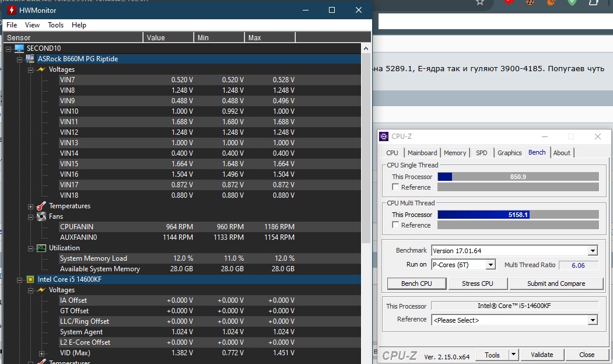Switch to the CPU tab in CPU-Z
This screenshot has width=613, height=364.
point(392,153)
